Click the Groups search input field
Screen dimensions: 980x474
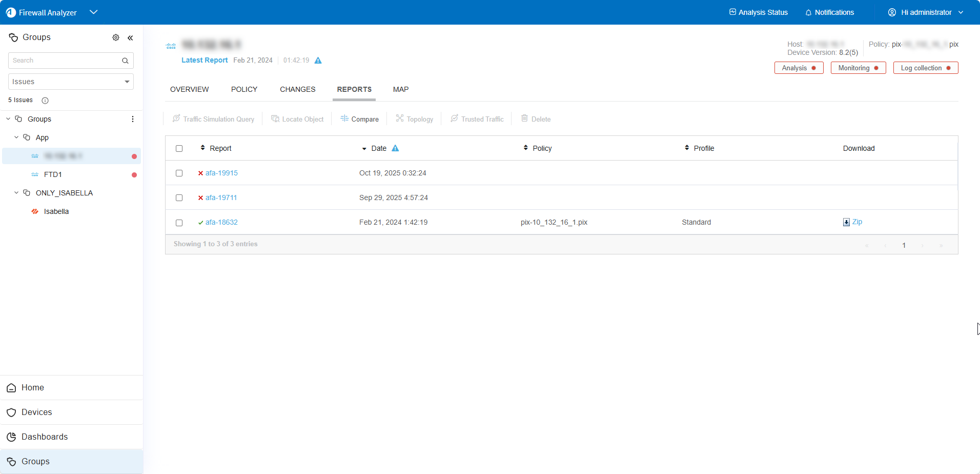pos(64,61)
